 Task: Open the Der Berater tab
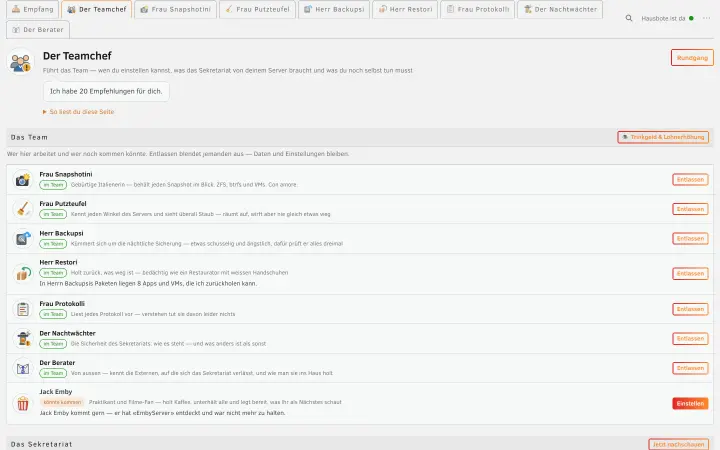[x=38, y=29]
